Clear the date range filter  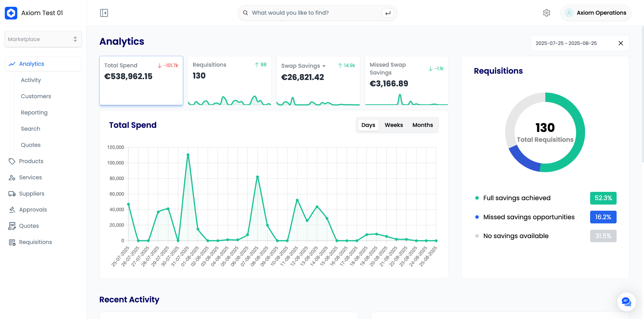621,43
